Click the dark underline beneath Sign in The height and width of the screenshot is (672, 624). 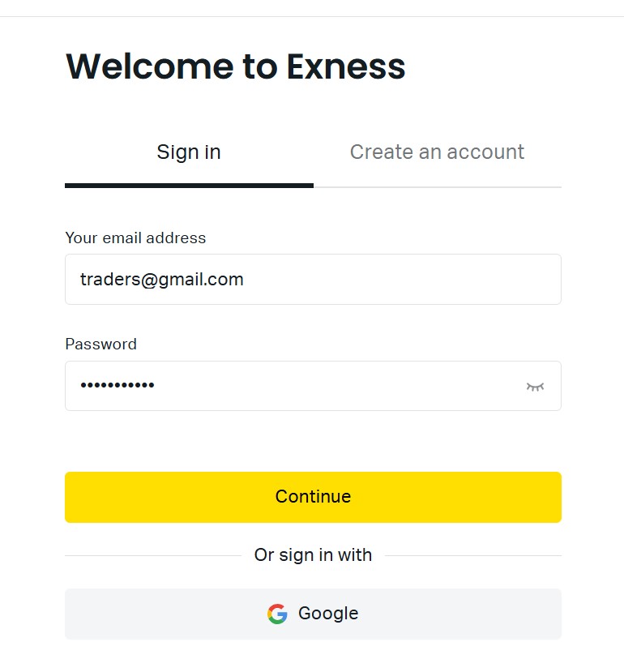[x=189, y=186]
